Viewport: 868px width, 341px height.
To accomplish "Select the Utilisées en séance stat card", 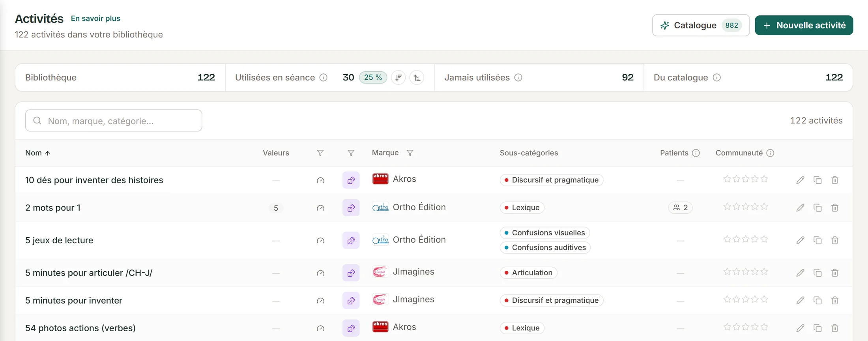I will 329,77.
